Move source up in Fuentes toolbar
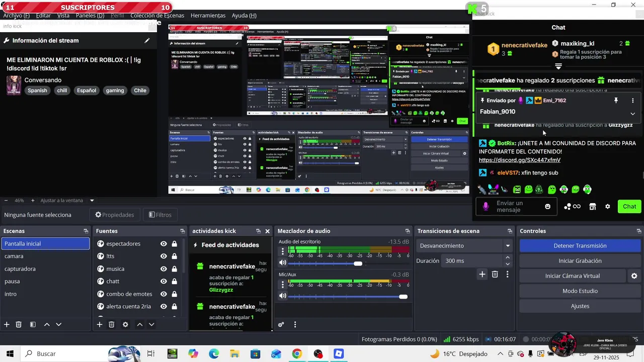 click(x=140, y=324)
